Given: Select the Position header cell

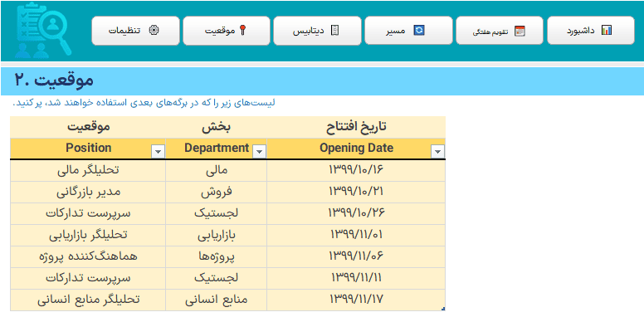Looking at the screenshot, I should coord(88,149).
